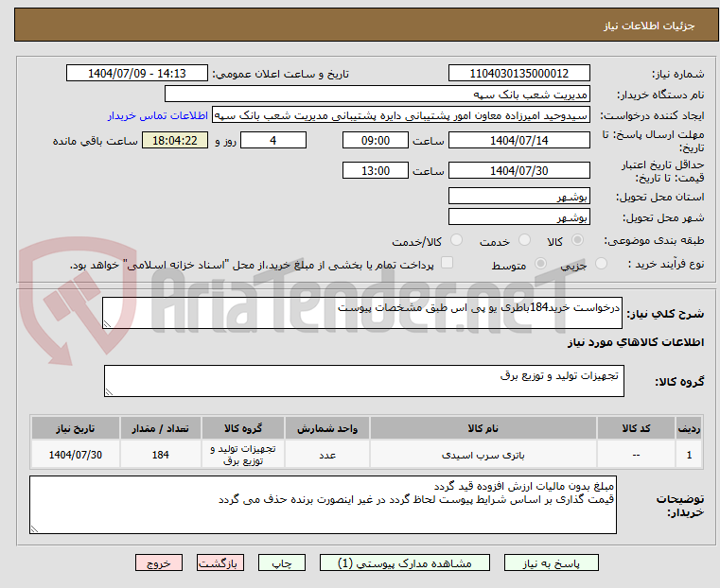Click the شرح کلی نیاز description textarea
This screenshot has height=588, width=720.
[362, 313]
